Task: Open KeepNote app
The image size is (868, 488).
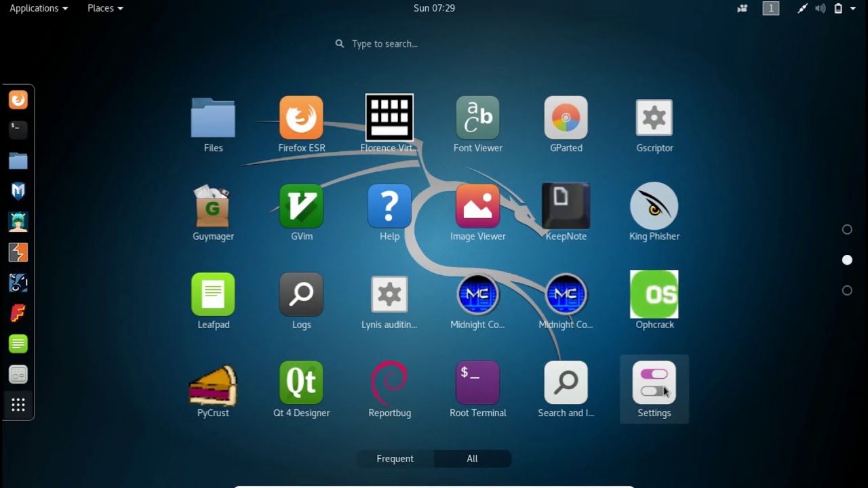Action: click(566, 213)
